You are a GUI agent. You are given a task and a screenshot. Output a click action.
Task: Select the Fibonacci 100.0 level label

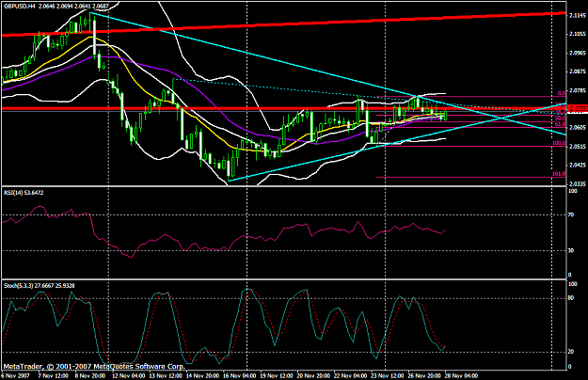[559, 143]
